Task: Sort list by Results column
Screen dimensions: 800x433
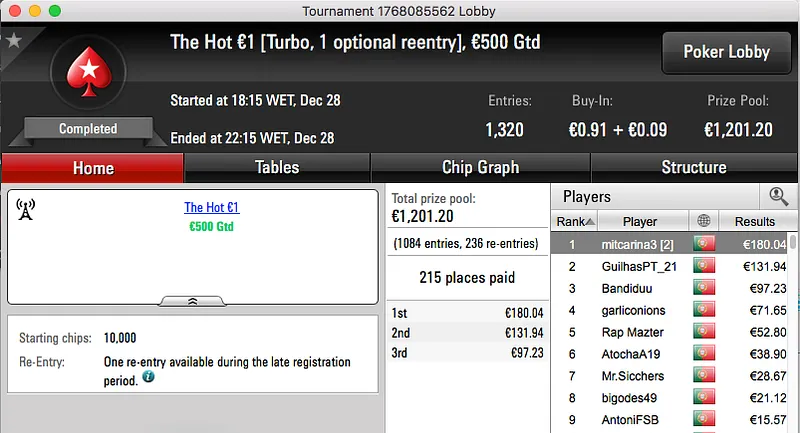Action: [754, 221]
